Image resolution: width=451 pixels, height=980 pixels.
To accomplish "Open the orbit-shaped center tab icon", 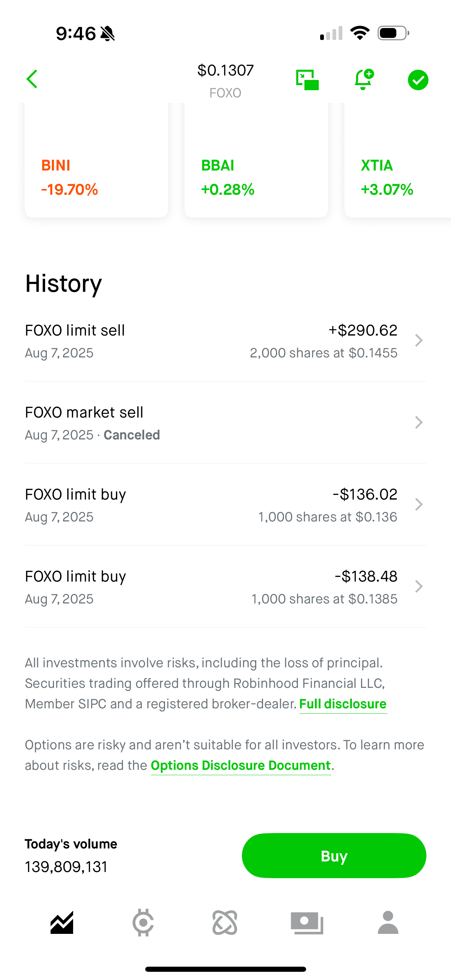I will [x=225, y=922].
